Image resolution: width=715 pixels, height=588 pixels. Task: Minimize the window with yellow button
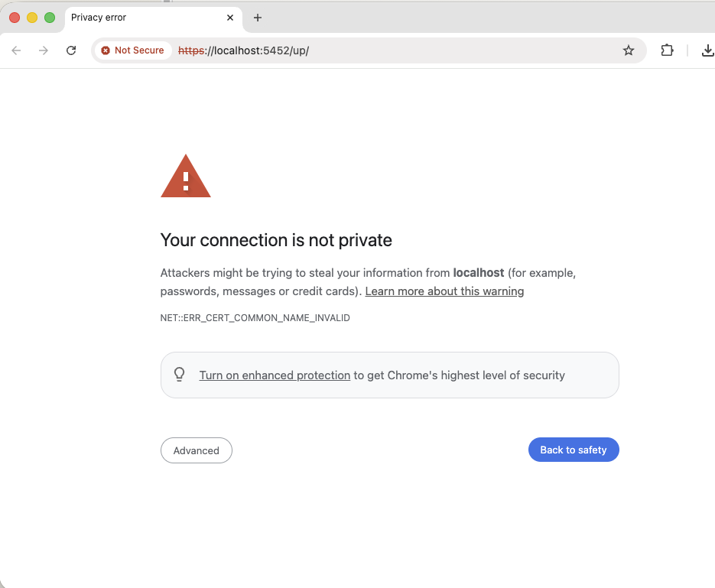32,18
